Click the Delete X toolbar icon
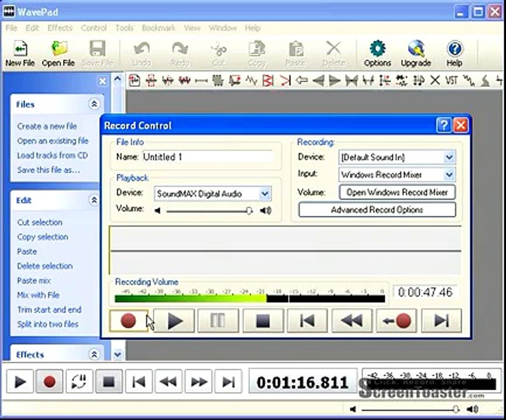506x420 pixels. pyautogui.click(x=333, y=53)
